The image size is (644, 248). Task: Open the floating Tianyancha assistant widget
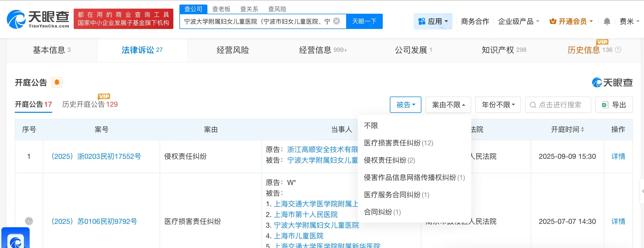coord(16,239)
